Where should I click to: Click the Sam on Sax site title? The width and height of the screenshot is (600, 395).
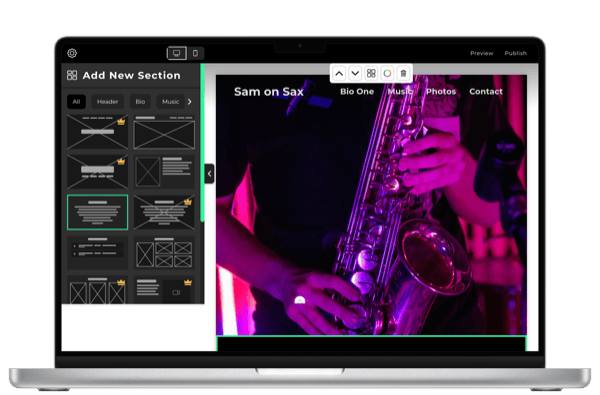(269, 91)
